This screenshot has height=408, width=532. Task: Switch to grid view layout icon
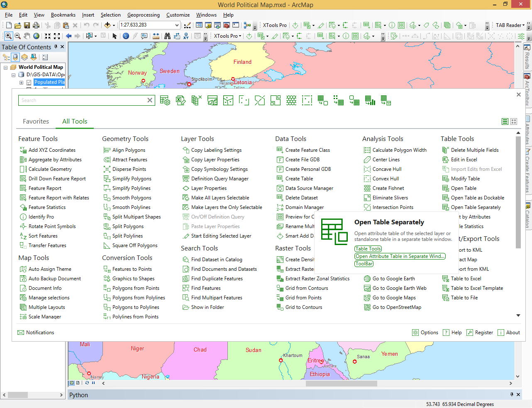514,121
